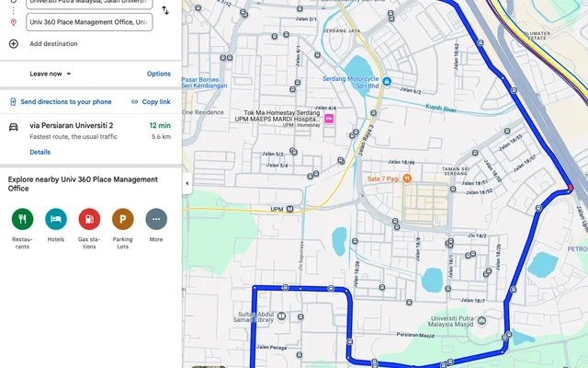Click the Copy link button
The height and width of the screenshot is (368, 588).
coord(151,102)
